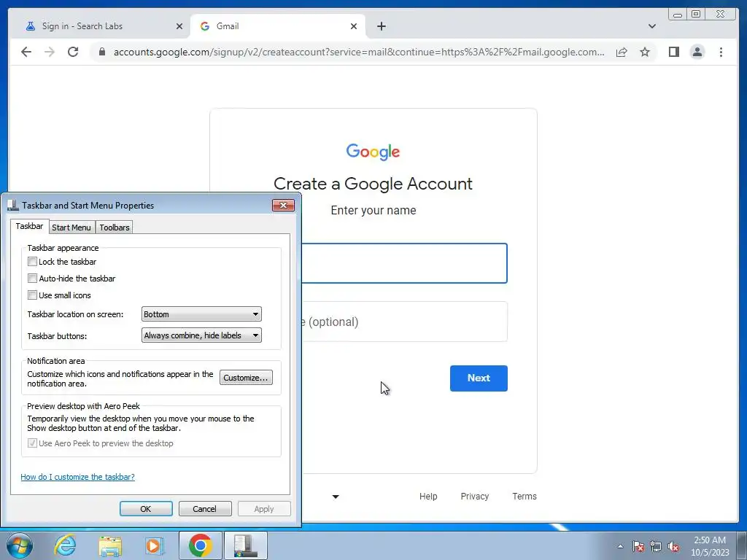Viewport: 747px width, 560px height.
Task: Open the Help link
Action: coord(427,496)
